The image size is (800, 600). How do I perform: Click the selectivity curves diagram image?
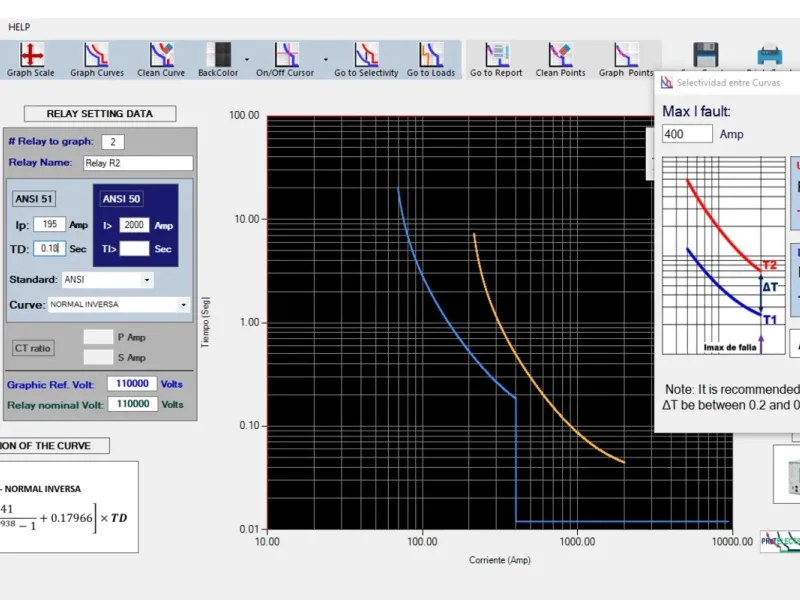tap(724, 256)
